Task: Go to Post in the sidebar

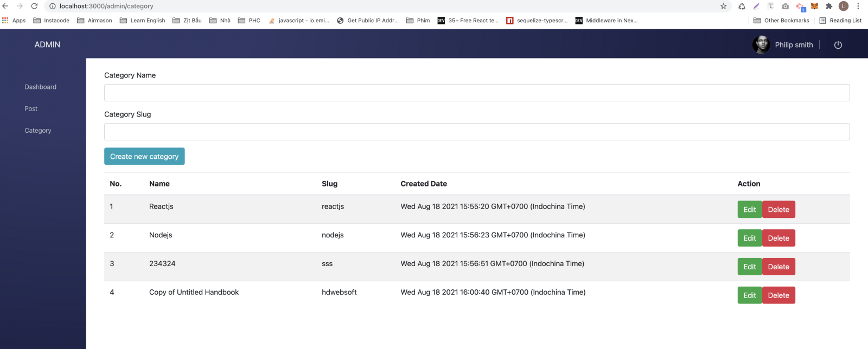Action: (31, 109)
